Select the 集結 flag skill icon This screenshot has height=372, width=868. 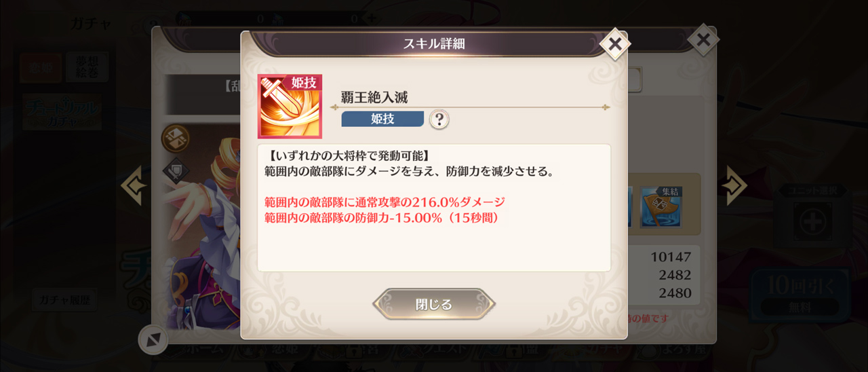point(660,207)
